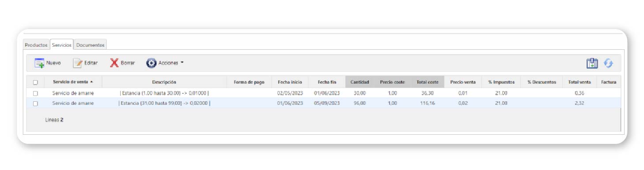This screenshot has height=170, width=644.
Task: Check the second Servicio de amarre row
Action: tap(35, 103)
